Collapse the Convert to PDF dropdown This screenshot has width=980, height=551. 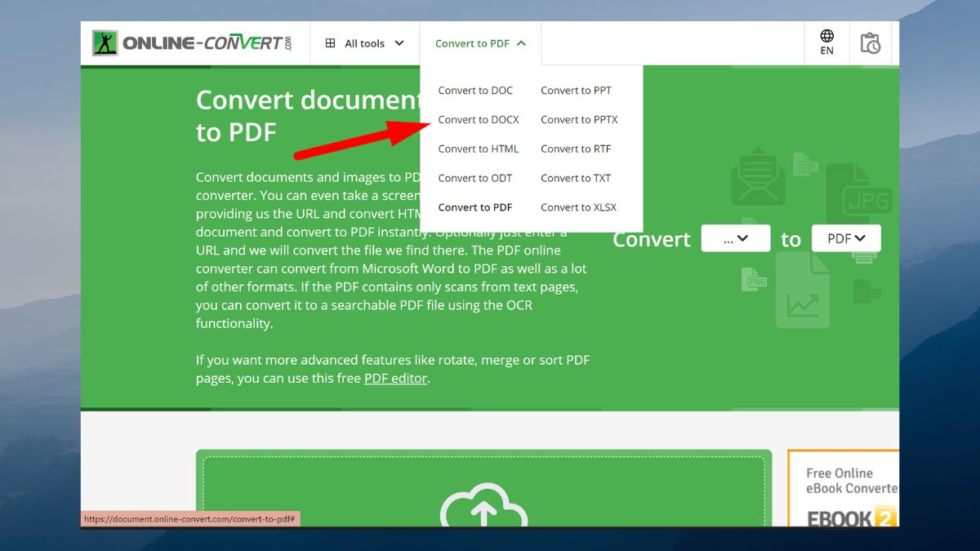[x=480, y=43]
